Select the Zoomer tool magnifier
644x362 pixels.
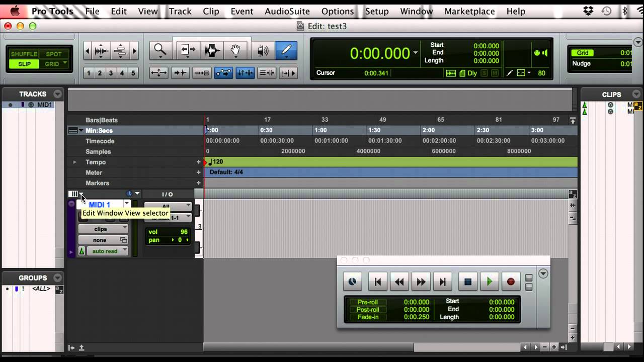160,50
